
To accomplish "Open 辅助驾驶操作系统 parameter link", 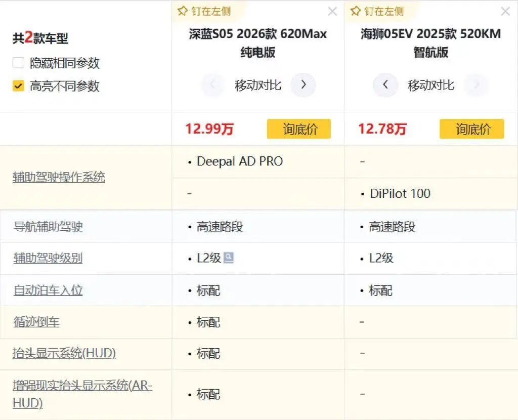I will [59, 178].
